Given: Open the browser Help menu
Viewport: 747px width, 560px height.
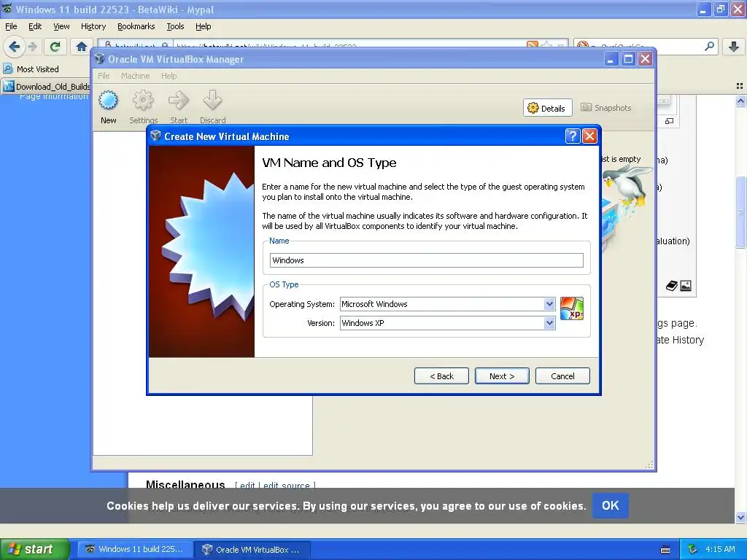Looking at the screenshot, I should [x=204, y=26].
